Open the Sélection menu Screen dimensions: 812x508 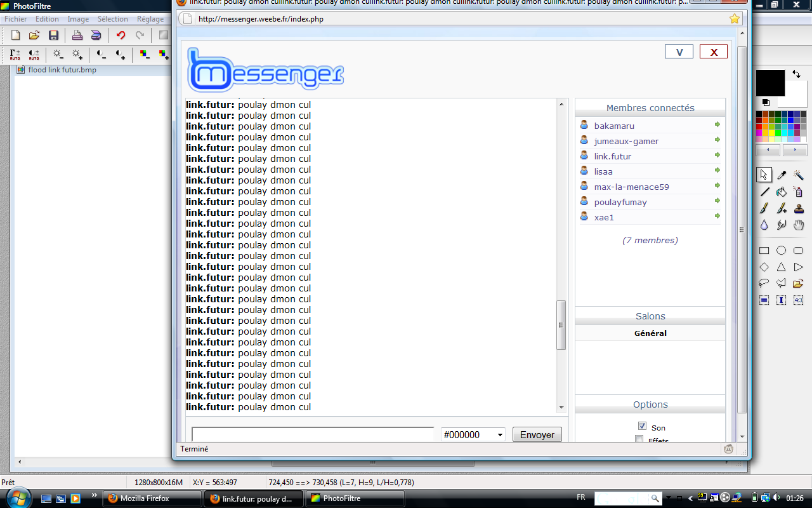[113, 19]
